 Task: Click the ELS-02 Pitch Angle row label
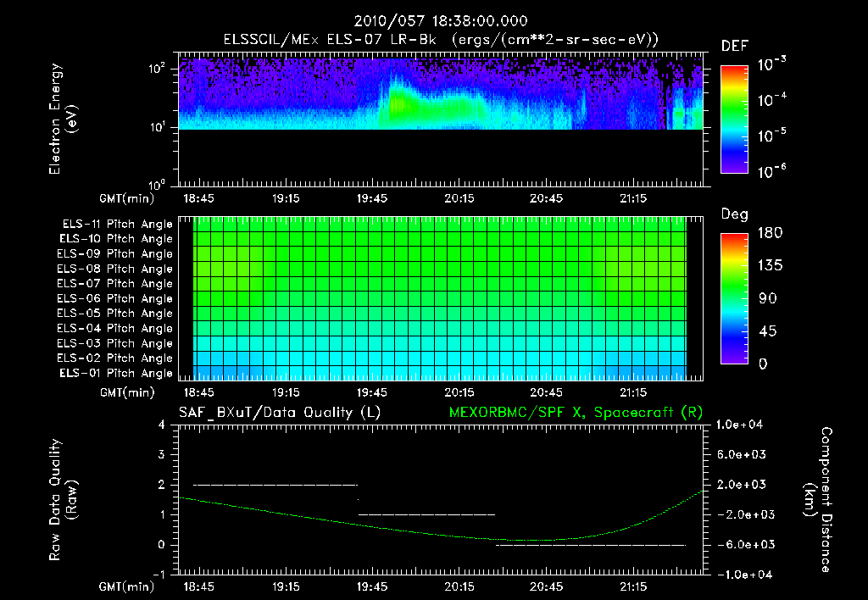pos(115,358)
